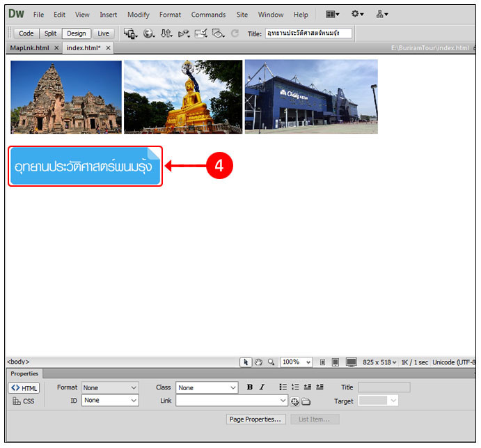Image resolution: width=481 pixels, height=448 pixels.
Task: Switch properties to CSS mode
Action: click(x=24, y=401)
